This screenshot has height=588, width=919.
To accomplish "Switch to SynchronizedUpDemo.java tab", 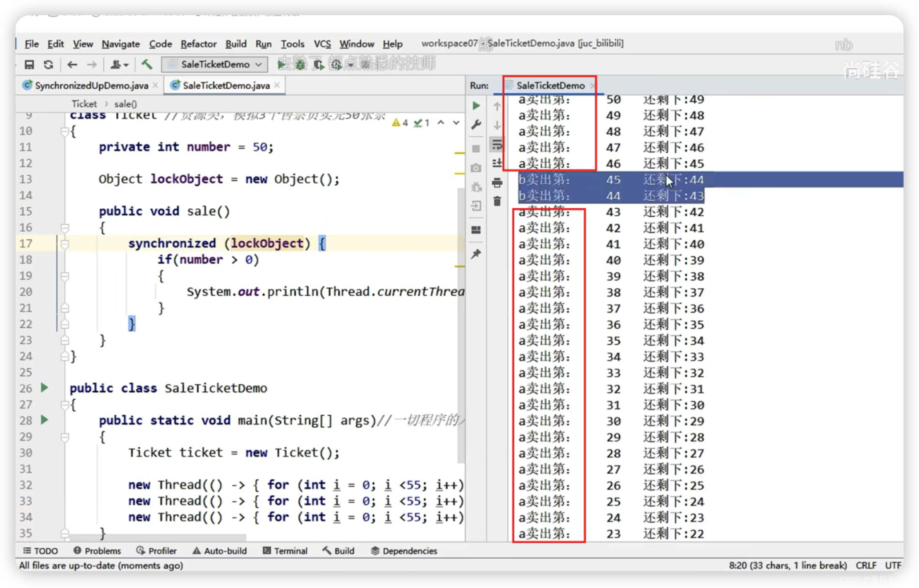I will tap(87, 86).
